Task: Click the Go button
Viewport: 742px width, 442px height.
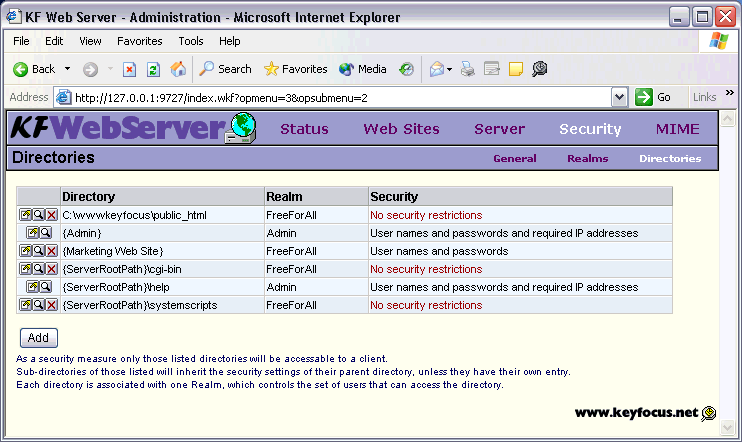Action: [x=653, y=97]
